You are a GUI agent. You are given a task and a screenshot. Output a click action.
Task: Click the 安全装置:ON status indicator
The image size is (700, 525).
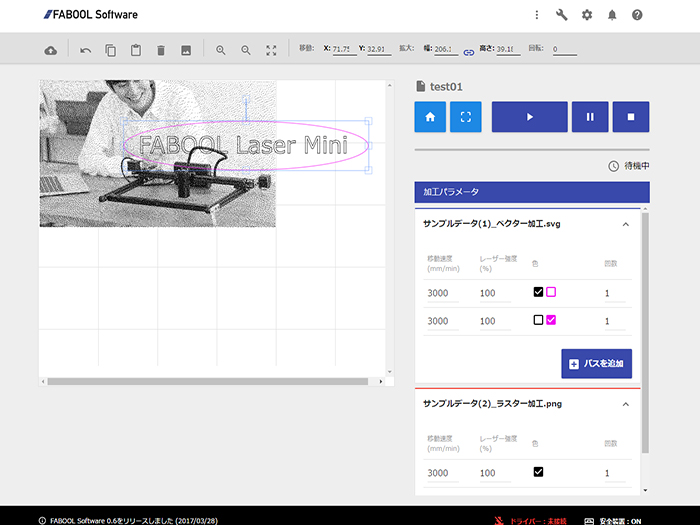[x=613, y=521]
